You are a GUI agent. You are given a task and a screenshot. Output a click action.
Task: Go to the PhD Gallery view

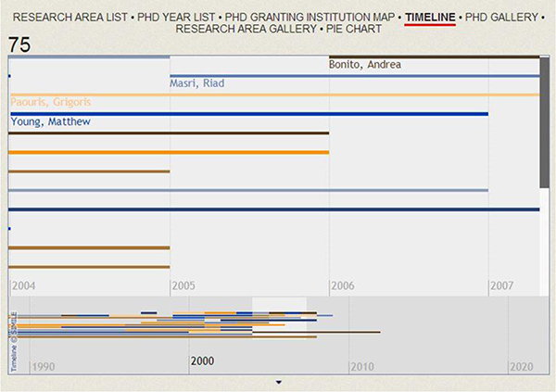[x=501, y=17]
